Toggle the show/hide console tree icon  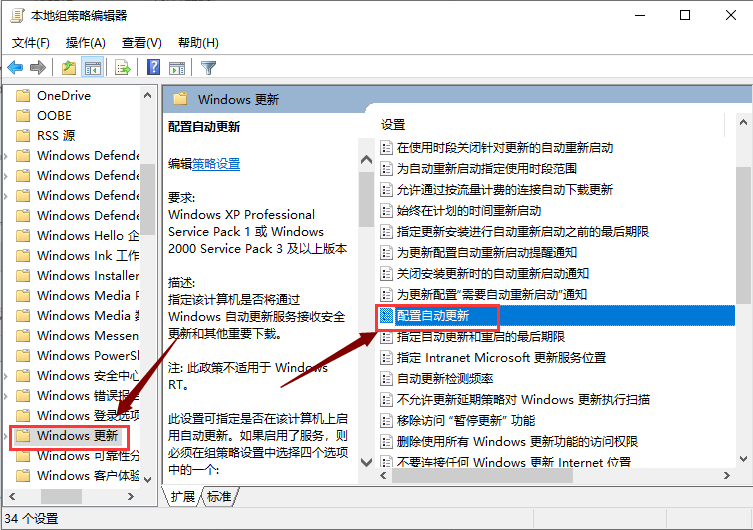92,68
